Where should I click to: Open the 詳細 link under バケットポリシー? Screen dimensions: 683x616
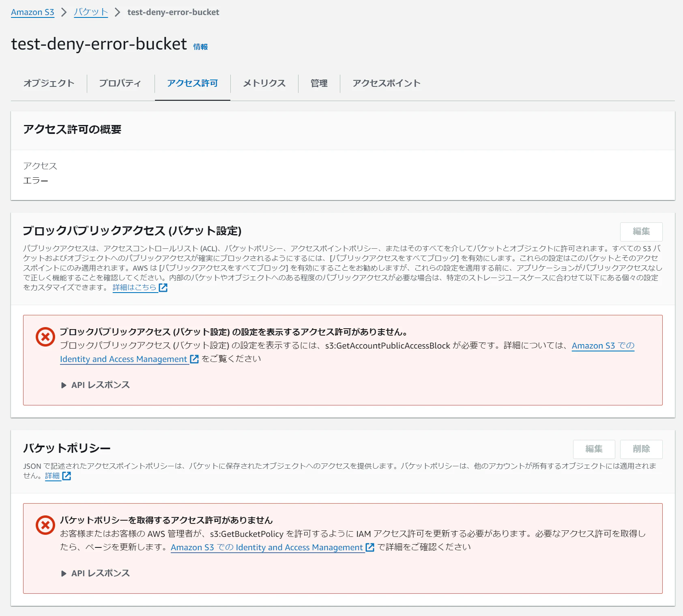(52, 476)
